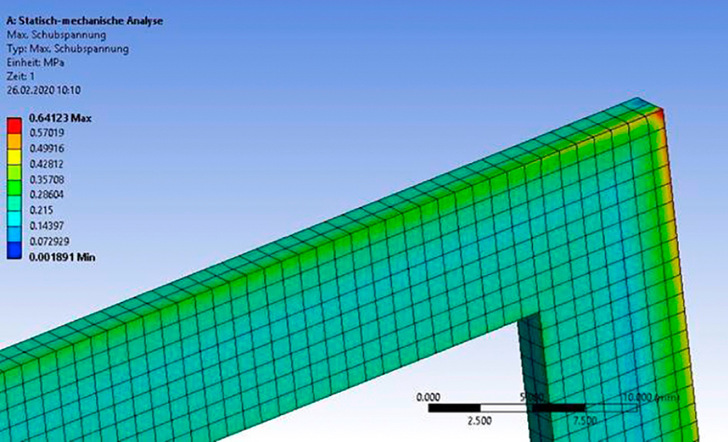Click the 'Einheit: MPa' unit label

tap(36, 62)
